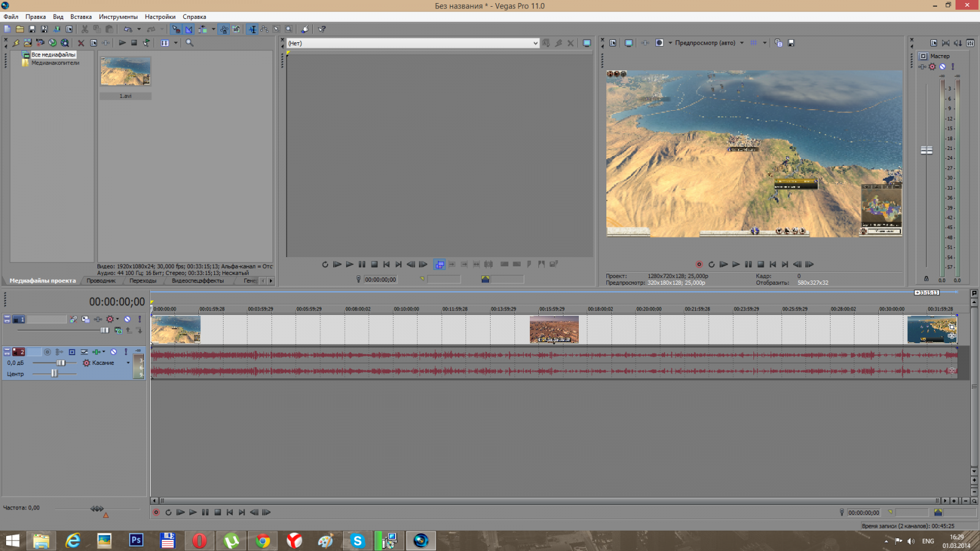Image resolution: width=980 pixels, height=551 pixels.
Task: Expand audio track FX dropdown arrow
Action: coord(104,352)
